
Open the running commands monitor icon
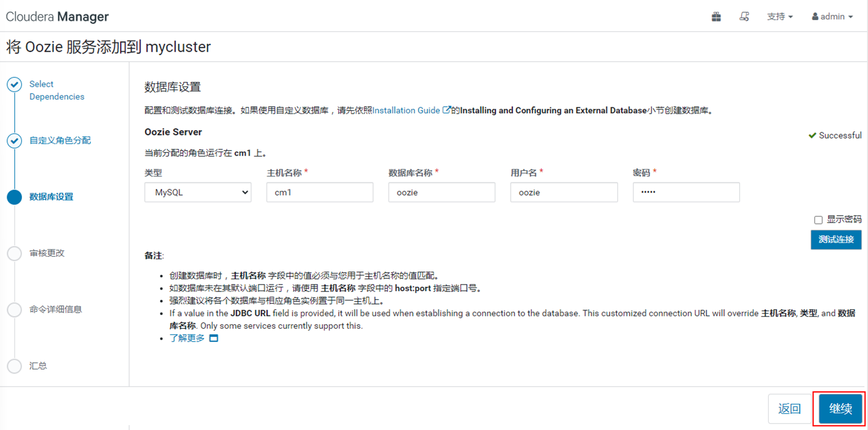point(744,17)
